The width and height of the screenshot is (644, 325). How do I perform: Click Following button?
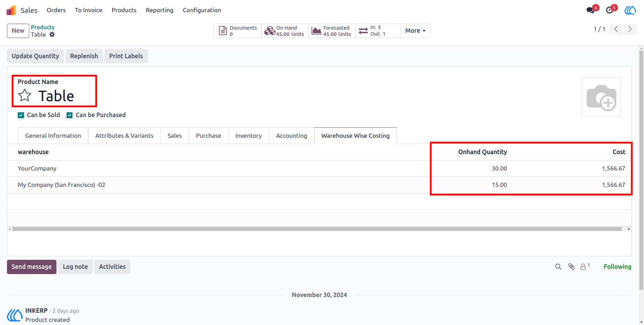click(618, 267)
